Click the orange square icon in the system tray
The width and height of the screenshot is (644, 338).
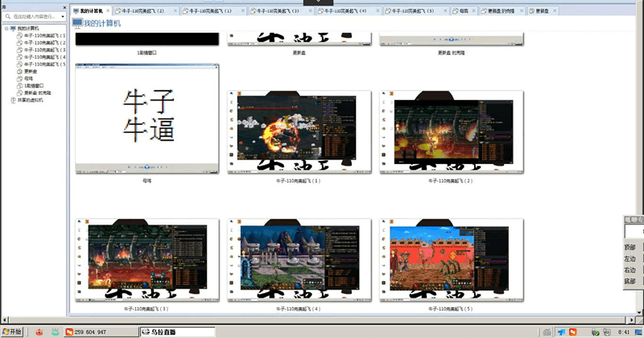click(x=572, y=332)
